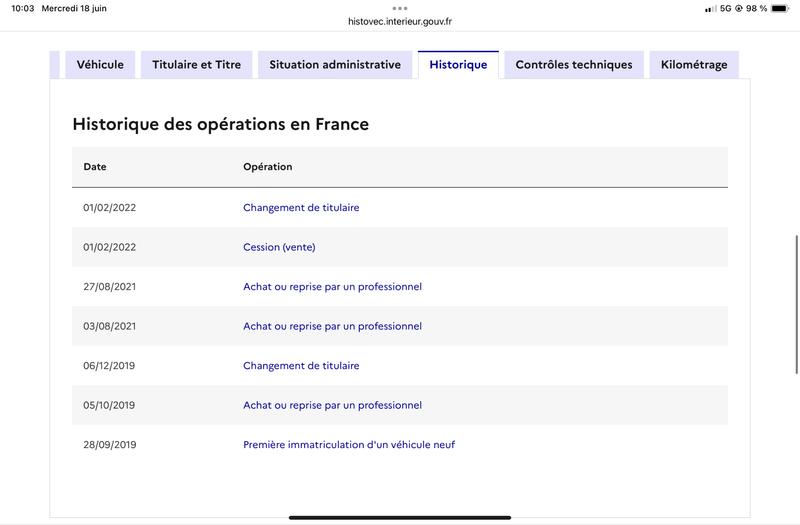
Task: Tap the three-dot multitasking icon
Action: (400, 8)
